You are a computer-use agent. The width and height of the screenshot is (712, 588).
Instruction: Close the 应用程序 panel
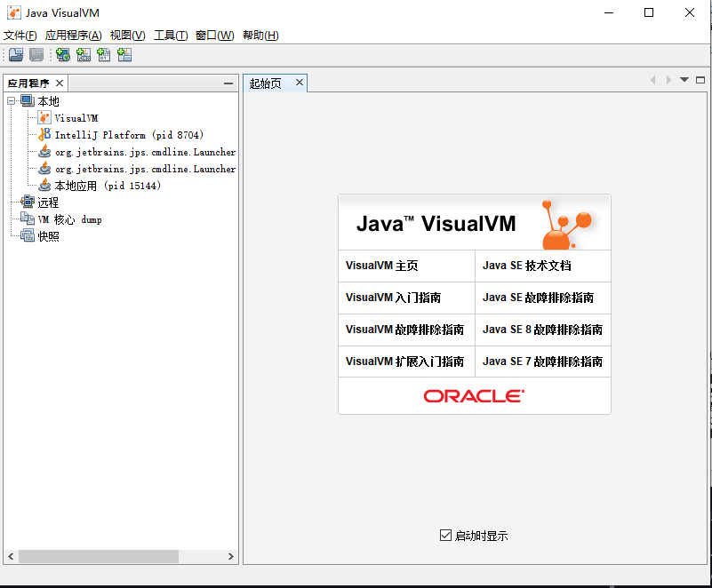coord(60,83)
